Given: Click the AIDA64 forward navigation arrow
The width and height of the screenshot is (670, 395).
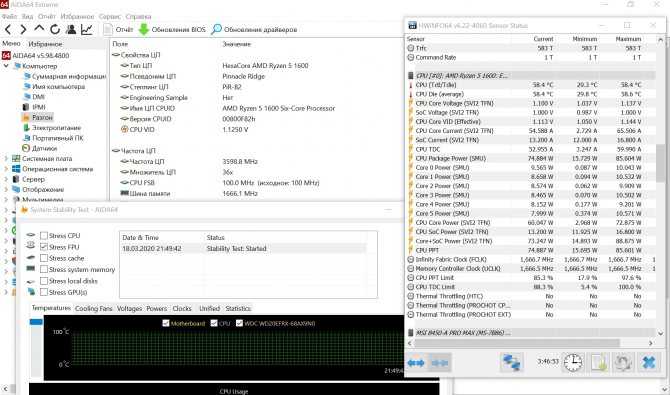Looking at the screenshot, I should point(23,29).
